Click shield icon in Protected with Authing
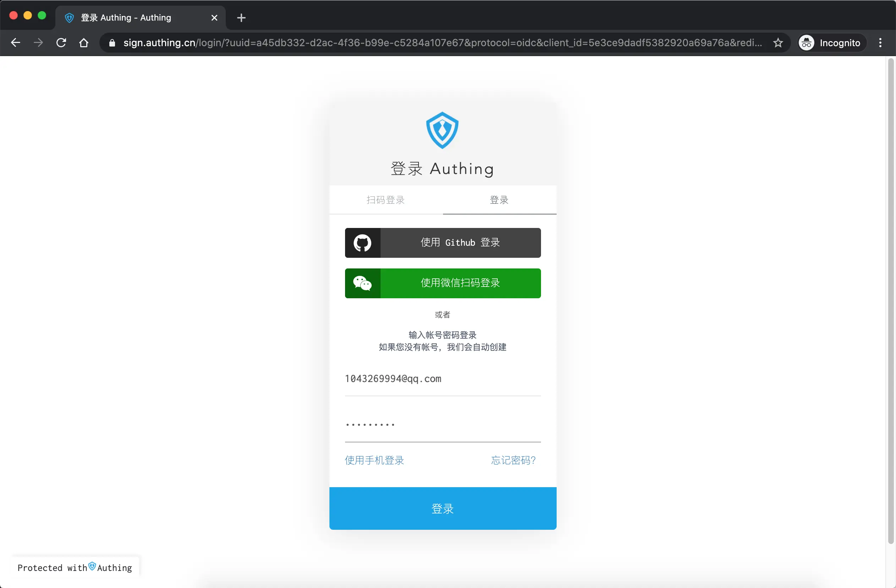Image resolution: width=896 pixels, height=588 pixels. (92, 566)
